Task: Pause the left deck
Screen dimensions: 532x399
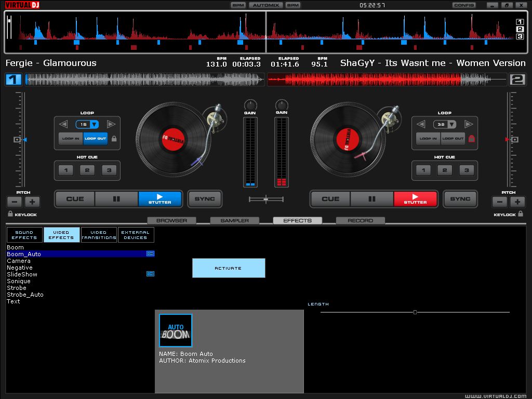Action: (116, 199)
